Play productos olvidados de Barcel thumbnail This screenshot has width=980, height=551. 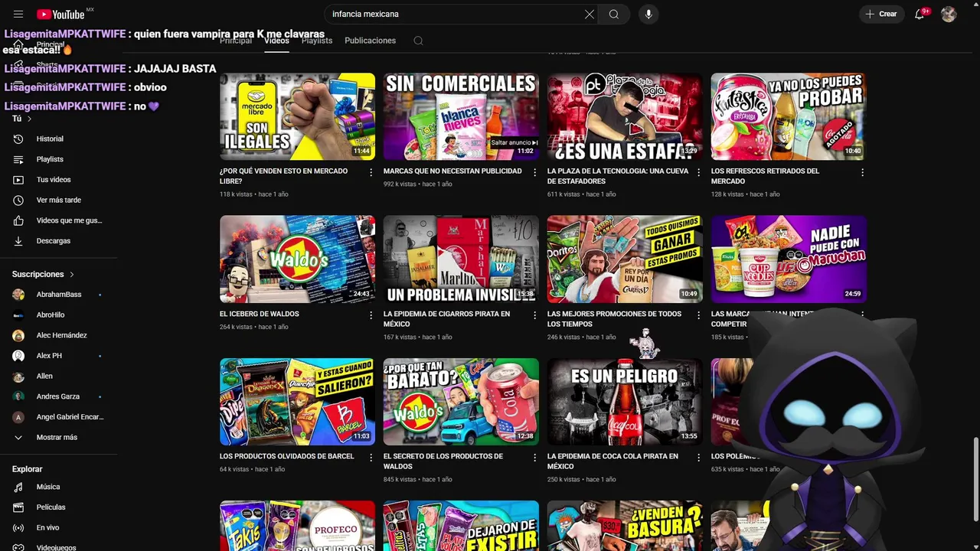pos(297,402)
